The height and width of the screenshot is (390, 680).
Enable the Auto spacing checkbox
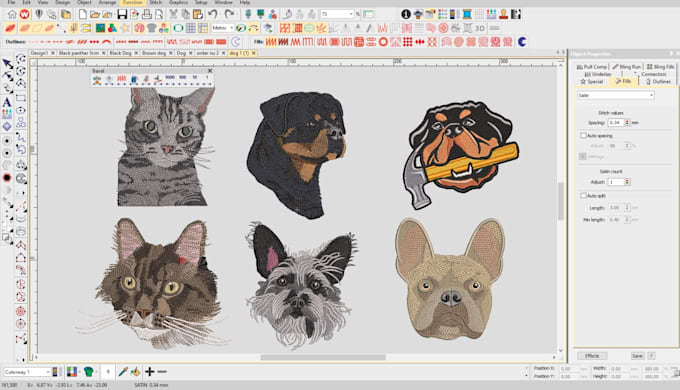(x=583, y=136)
